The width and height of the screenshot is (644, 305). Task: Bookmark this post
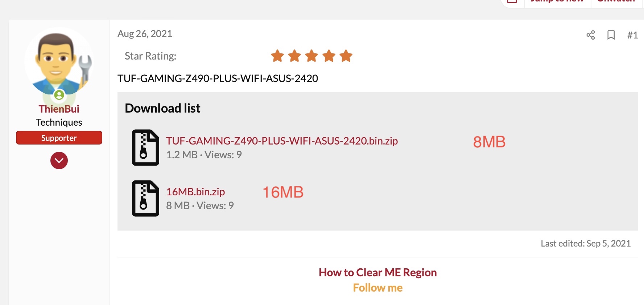coord(611,35)
